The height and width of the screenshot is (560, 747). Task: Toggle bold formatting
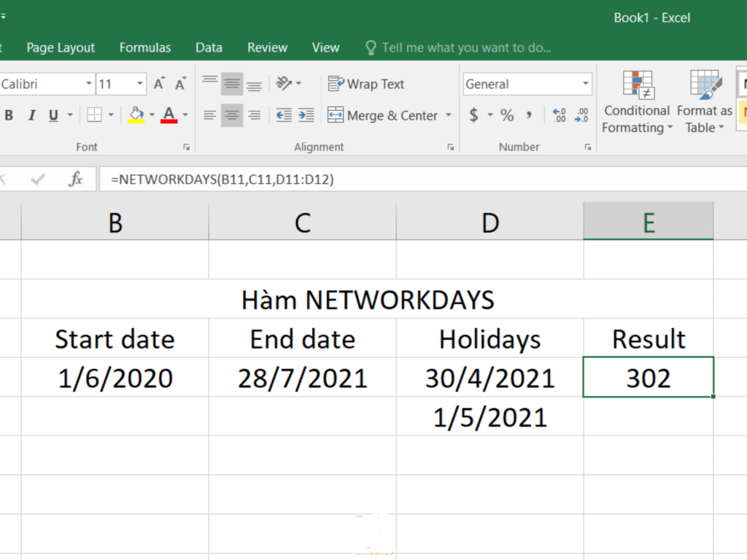tap(9, 115)
